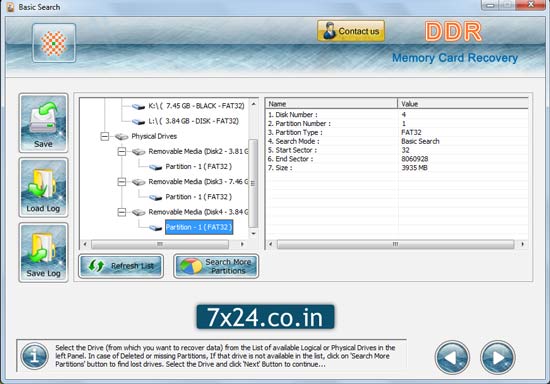The width and height of the screenshot is (550, 384).
Task: Select L:\ 3.84 GB DISK FAT32 drive
Action: point(193,121)
